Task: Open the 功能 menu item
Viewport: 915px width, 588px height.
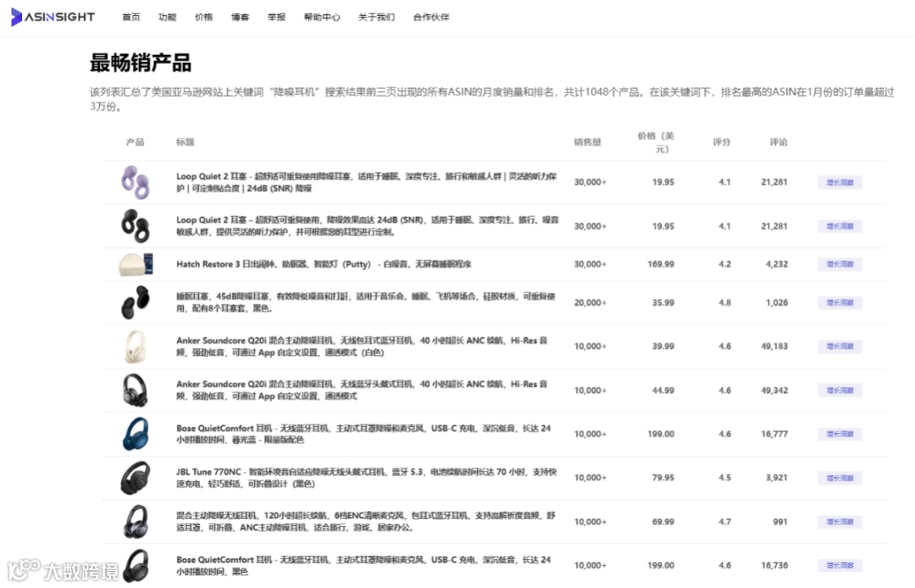Action: tap(167, 17)
